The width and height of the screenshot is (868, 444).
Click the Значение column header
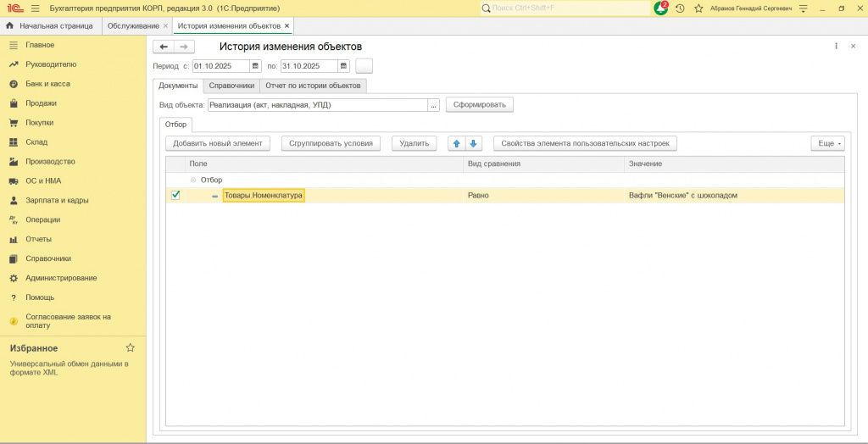734,164
